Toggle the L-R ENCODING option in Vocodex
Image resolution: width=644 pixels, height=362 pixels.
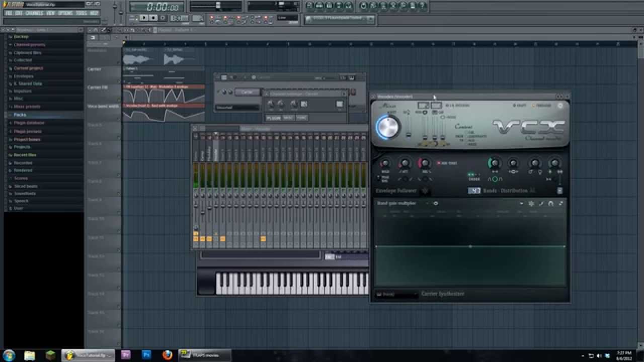point(457,106)
